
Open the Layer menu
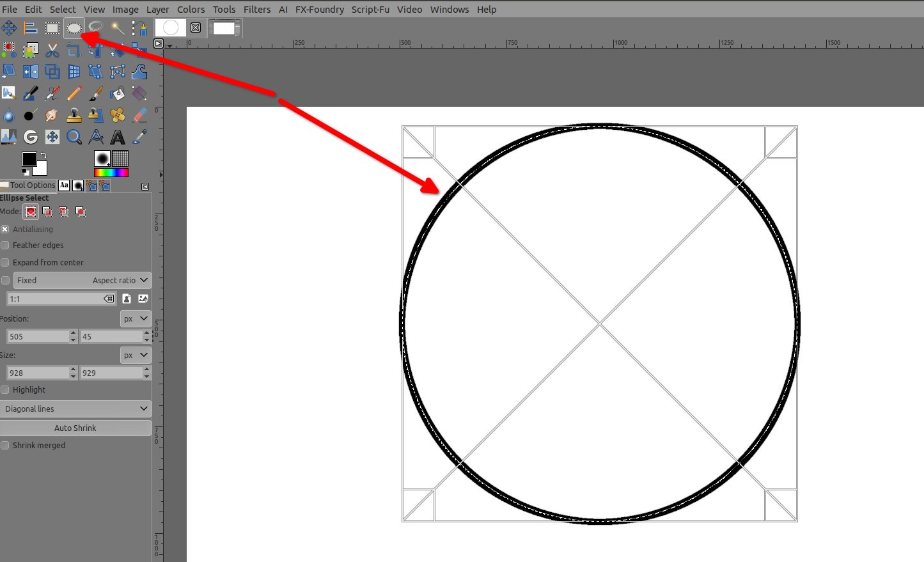click(157, 10)
